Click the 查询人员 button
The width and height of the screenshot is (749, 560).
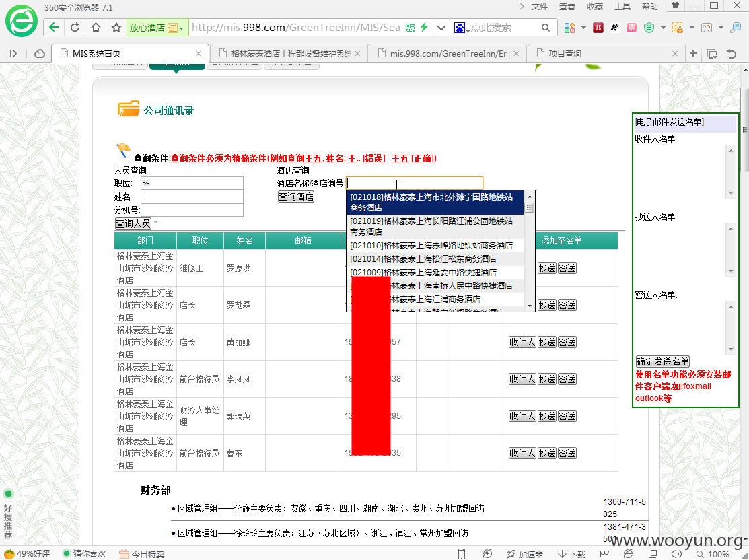[x=133, y=223]
